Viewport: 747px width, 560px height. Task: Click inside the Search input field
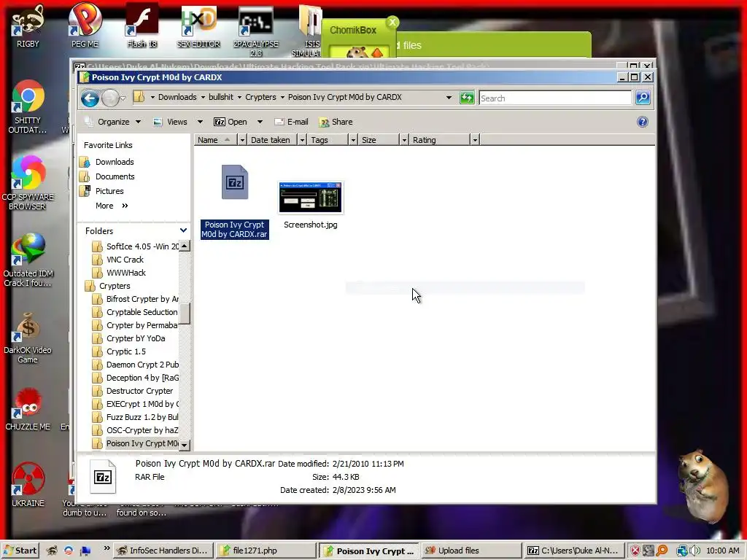click(x=555, y=98)
